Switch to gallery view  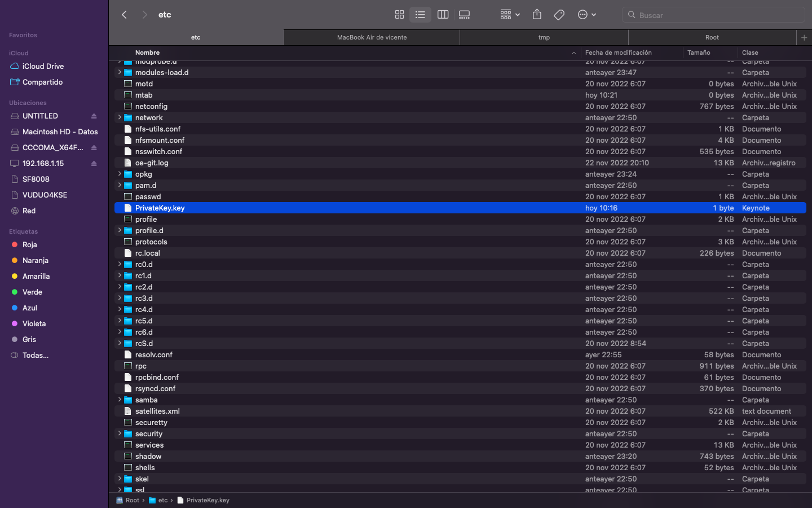[x=464, y=15]
